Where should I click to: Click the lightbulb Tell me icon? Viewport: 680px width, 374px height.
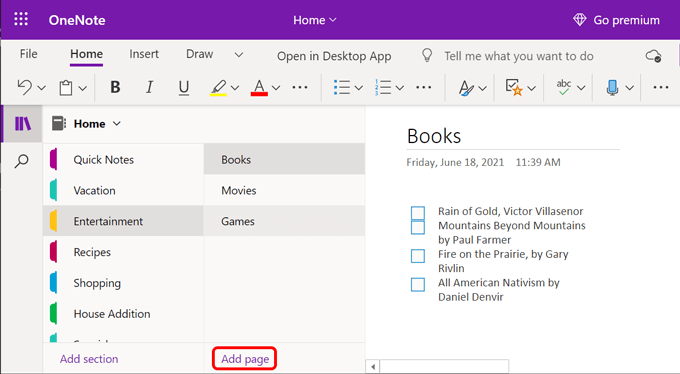(427, 56)
